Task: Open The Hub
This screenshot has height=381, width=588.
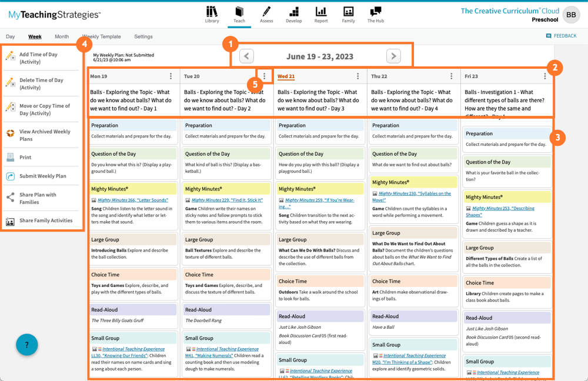Action: [x=376, y=15]
